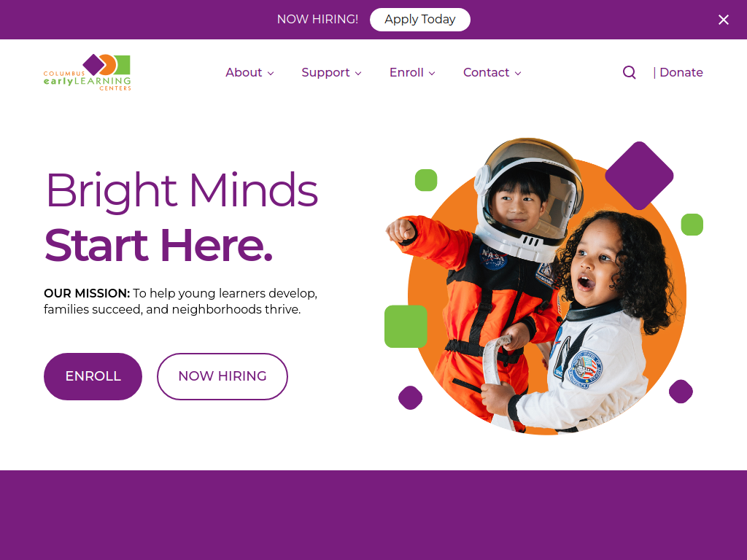Click the search magnifier icon
747x560 pixels.
[629, 72]
